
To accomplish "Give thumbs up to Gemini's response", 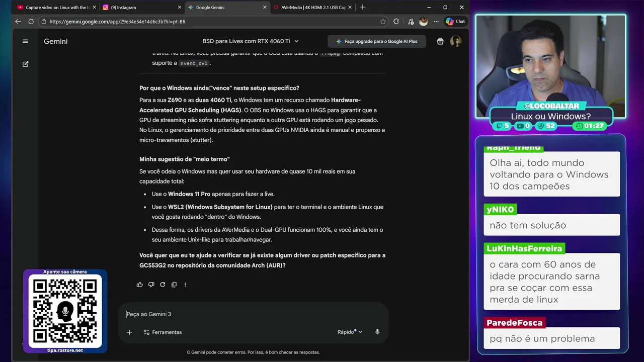I will 140,285.
